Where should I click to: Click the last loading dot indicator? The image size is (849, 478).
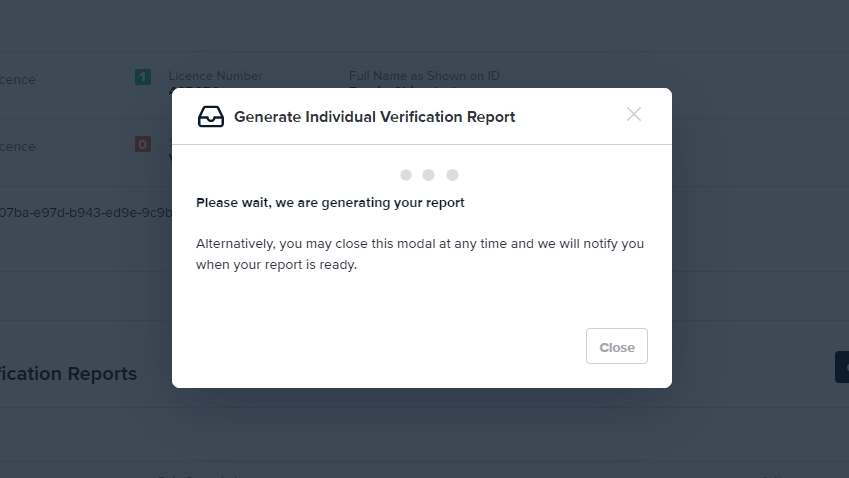452,175
